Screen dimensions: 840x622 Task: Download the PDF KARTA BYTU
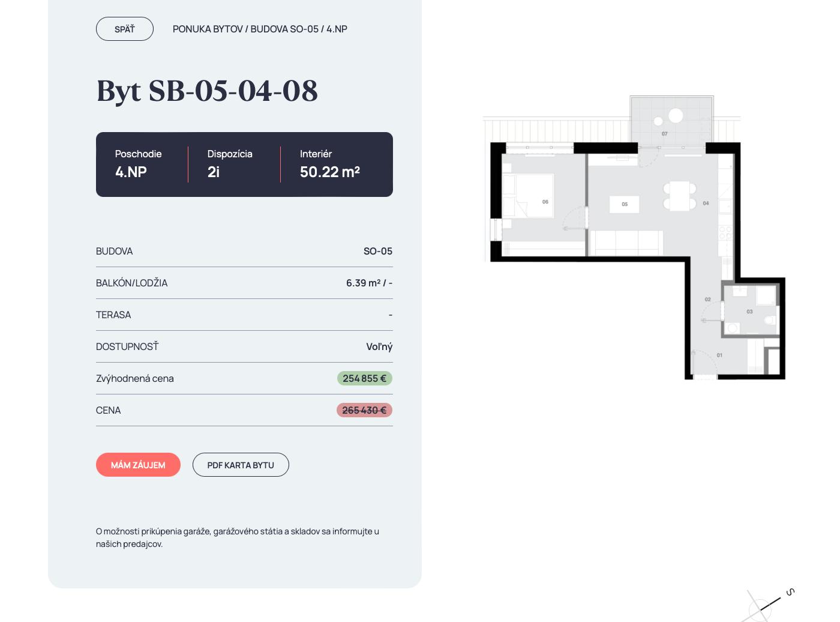coord(241,465)
